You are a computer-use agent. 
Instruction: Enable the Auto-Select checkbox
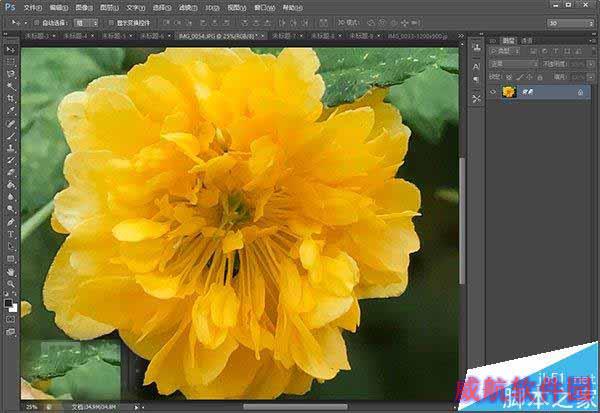(37, 23)
